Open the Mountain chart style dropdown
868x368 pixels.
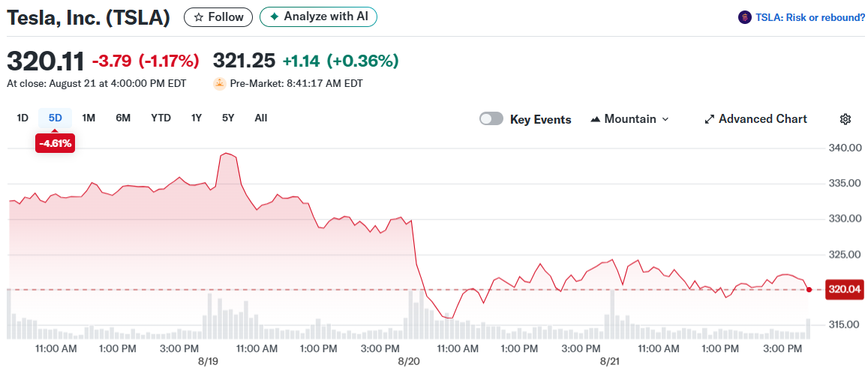pos(630,119)
